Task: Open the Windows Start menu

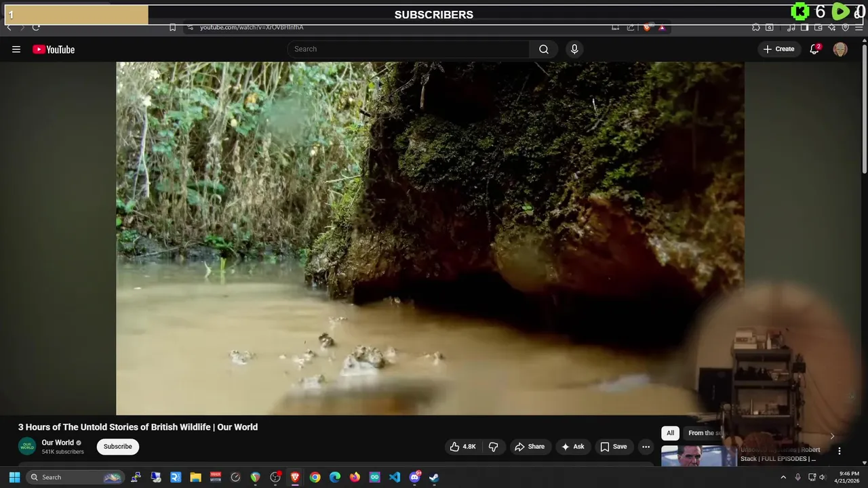Action: (14, 477)
